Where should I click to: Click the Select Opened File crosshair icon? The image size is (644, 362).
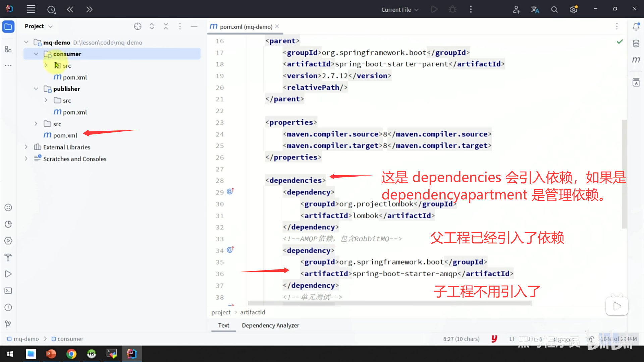[138, 26]
